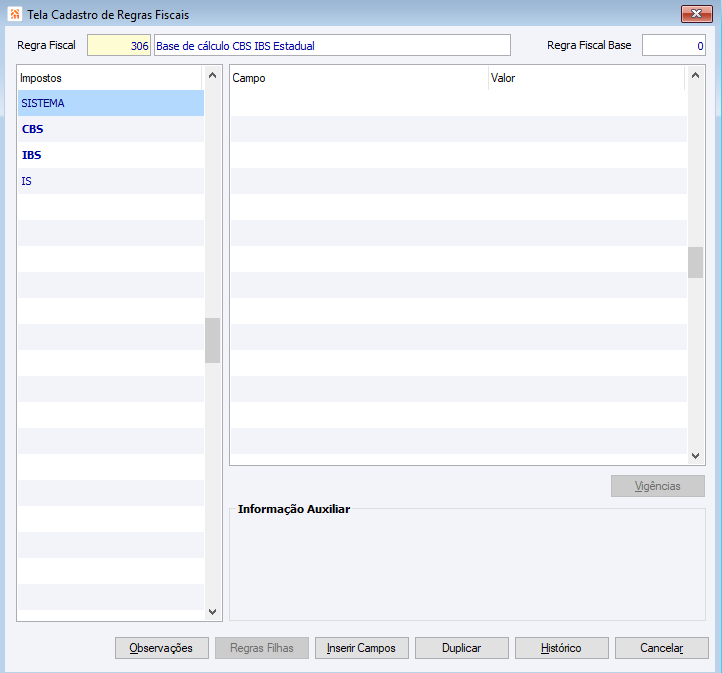Close the Tela Cadastro de Regras Fiscais window
This screenshot has height=673, width=722.
[x=696, y=14]
